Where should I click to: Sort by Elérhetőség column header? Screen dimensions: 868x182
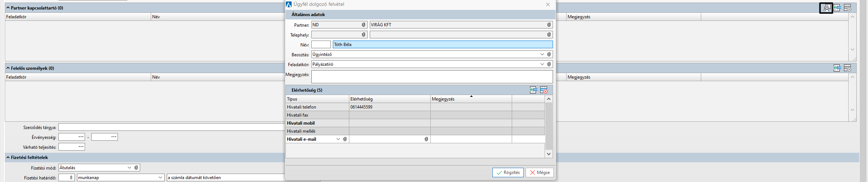coord(390,99)
